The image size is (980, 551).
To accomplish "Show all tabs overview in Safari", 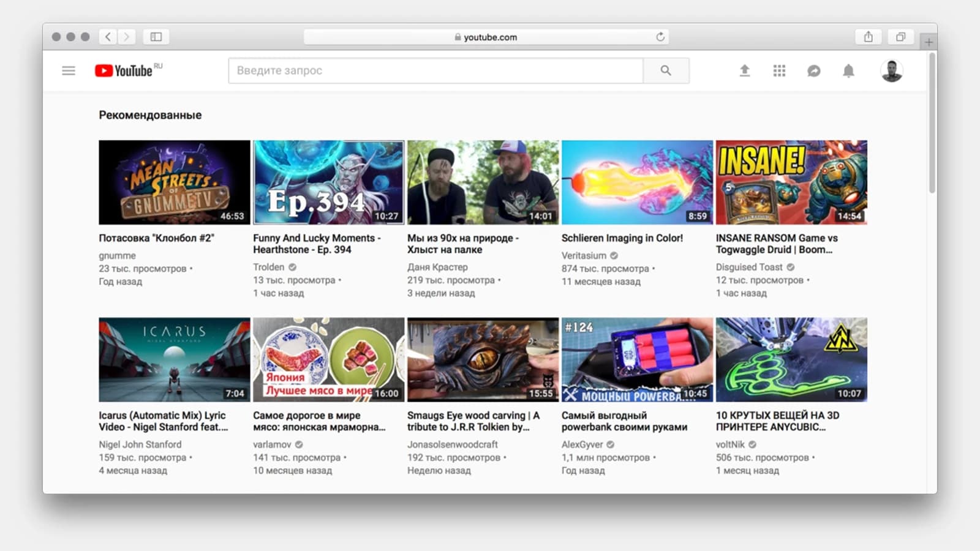I will coord(900,37).
